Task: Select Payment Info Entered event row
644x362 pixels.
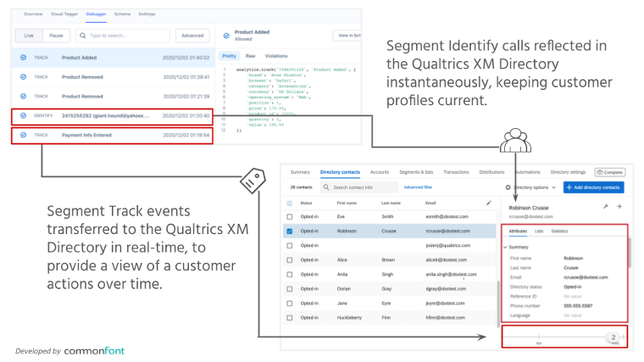Action: (112, 135)
